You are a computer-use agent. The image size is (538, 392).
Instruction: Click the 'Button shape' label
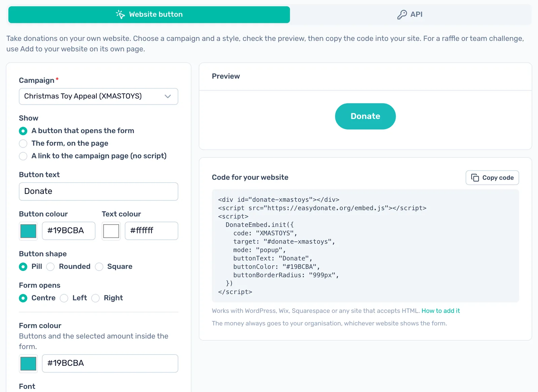click(x=43, y=254)
